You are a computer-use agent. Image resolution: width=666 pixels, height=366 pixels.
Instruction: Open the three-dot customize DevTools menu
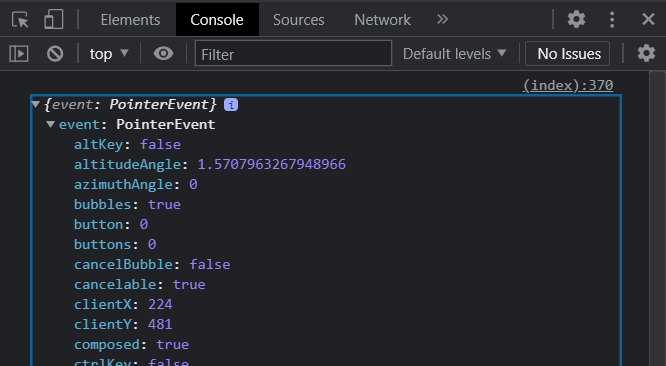coord(612,20)
